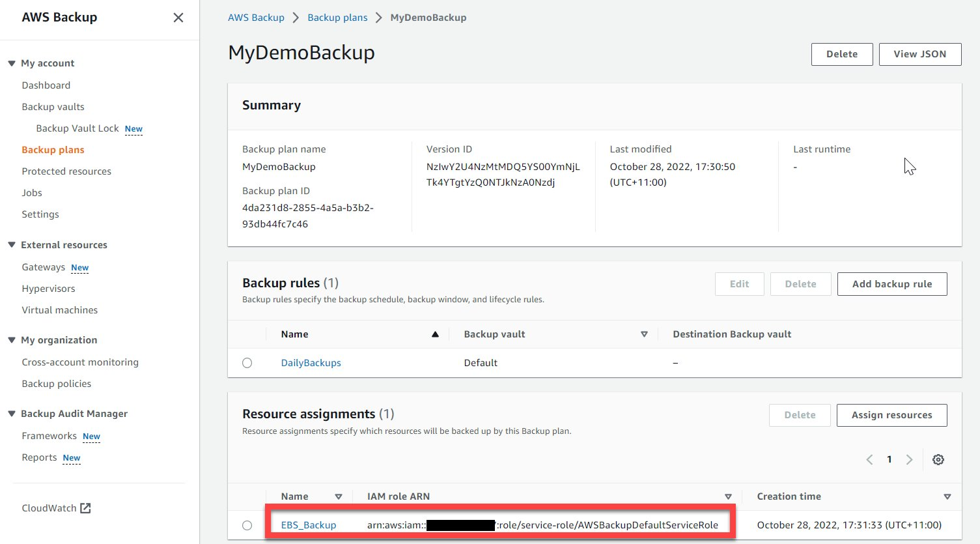Screen dimensions: 980x544
Task: Click the AWSBackupDefaultServiceRole ARN text
Action: (x=543, y=525)
